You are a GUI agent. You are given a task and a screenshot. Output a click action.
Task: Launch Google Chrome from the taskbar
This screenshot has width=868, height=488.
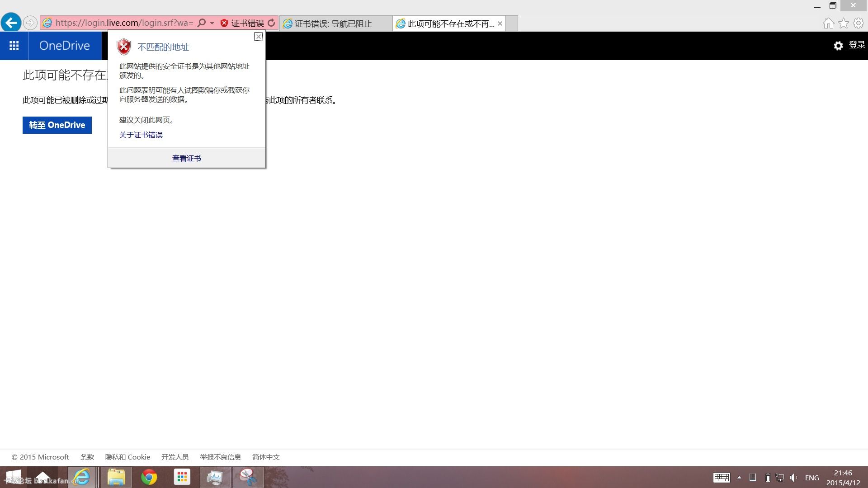point(149,477)
